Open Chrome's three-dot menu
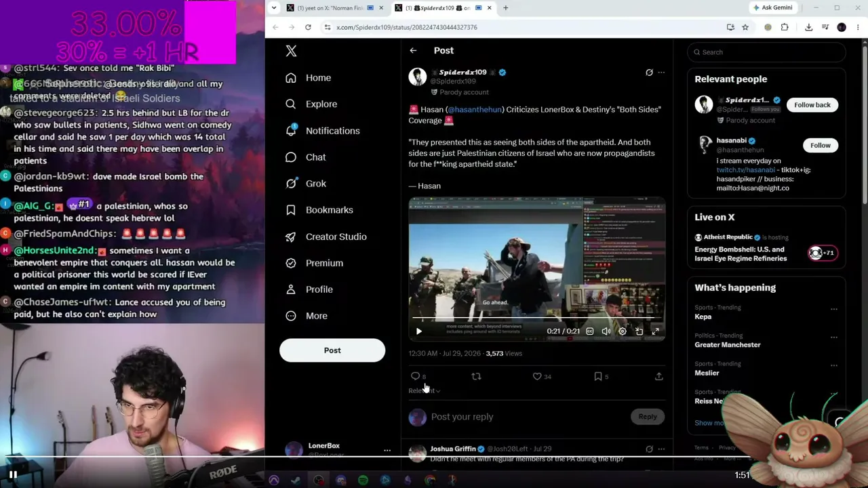 (x=857, y=27)
